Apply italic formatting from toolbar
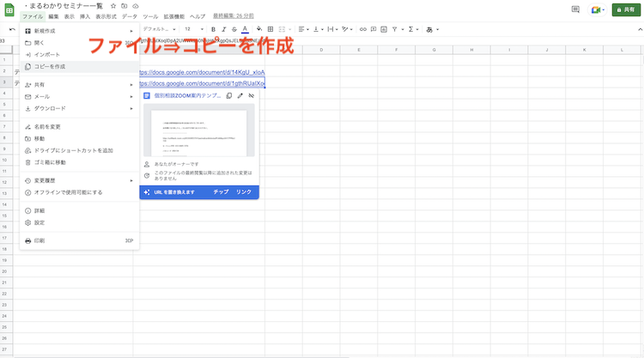 pos(222,29)
